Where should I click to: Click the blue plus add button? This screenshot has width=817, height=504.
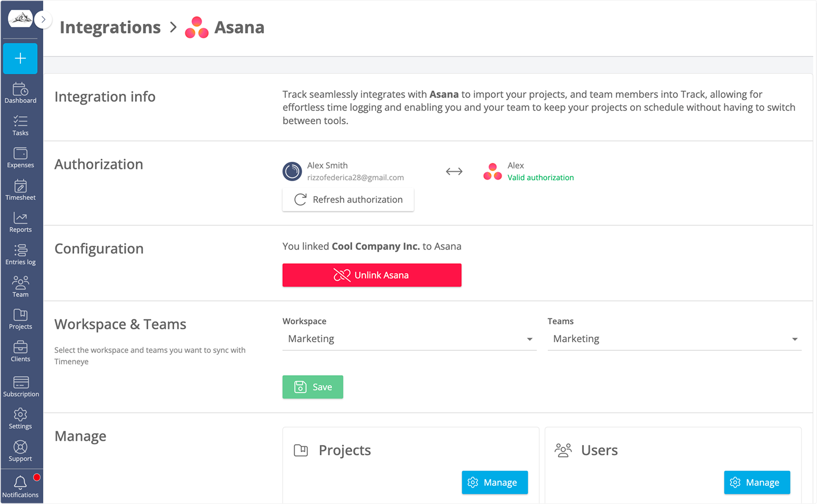coord(20,59)
